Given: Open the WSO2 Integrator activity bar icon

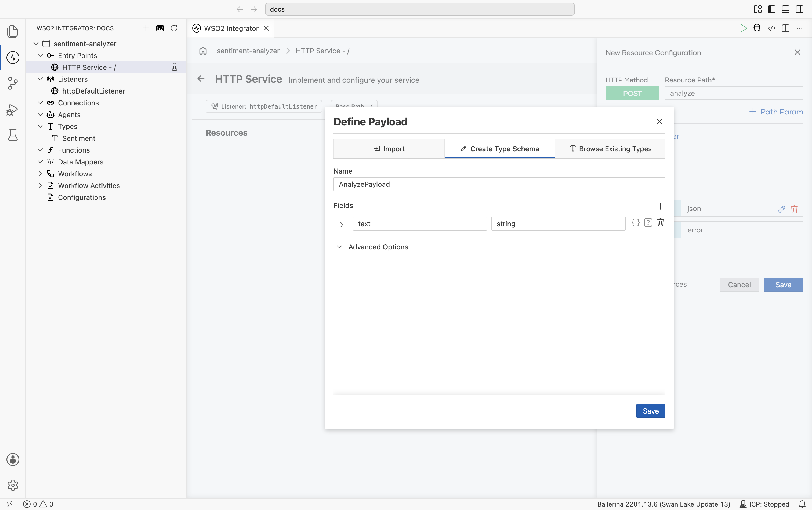Looking at the screenshot, I should click(x=13, y=57).
